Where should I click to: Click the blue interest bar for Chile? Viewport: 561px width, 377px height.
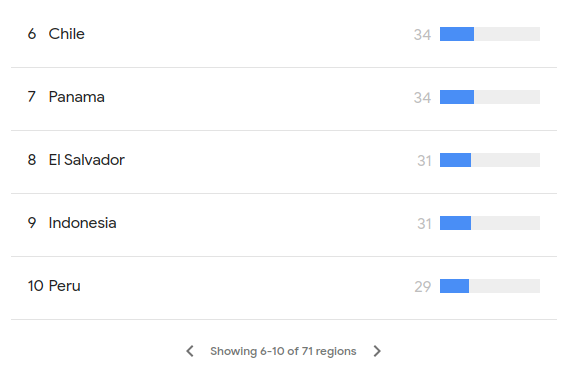coord(457,34)
